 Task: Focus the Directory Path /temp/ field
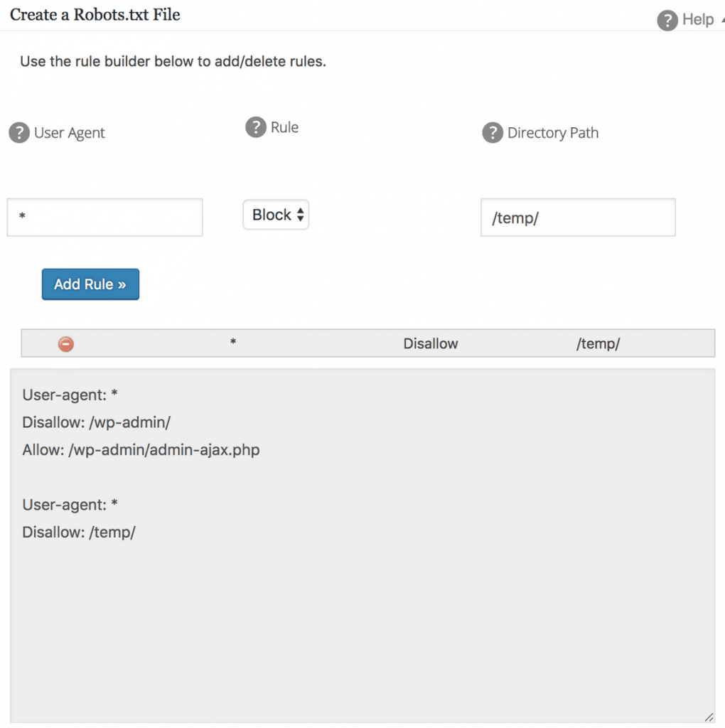[x=578, y=218]
